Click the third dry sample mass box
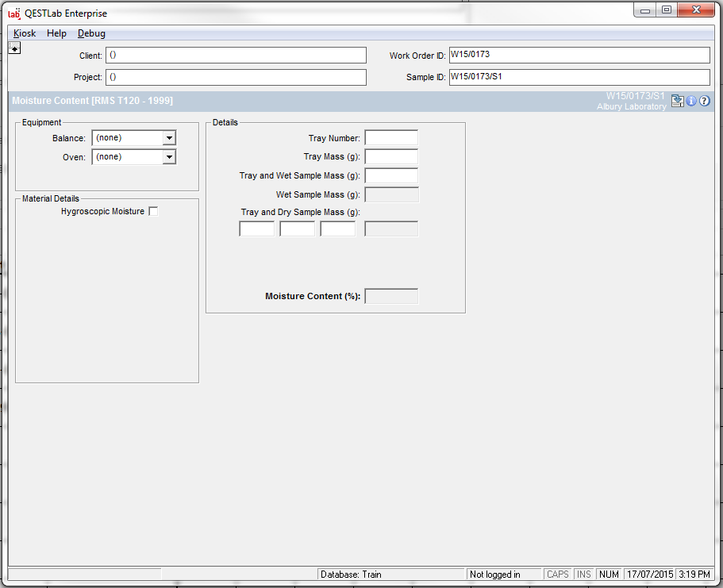 (337, 229)
